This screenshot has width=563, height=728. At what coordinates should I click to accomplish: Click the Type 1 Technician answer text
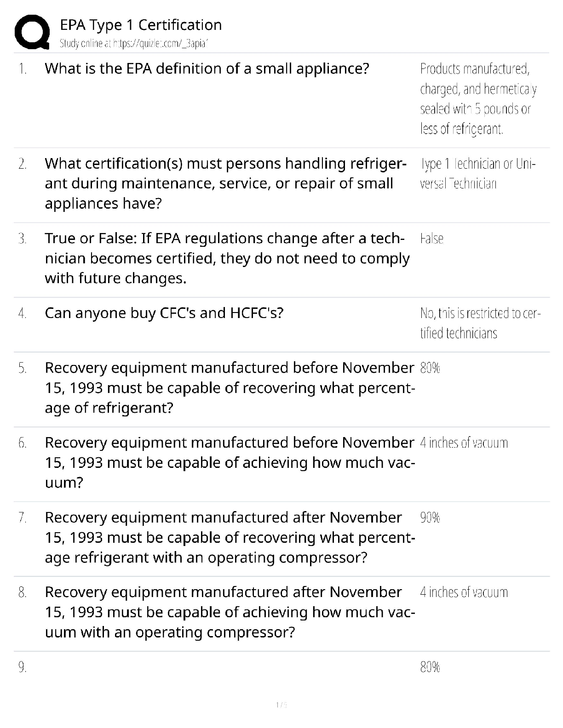(478, 174)
